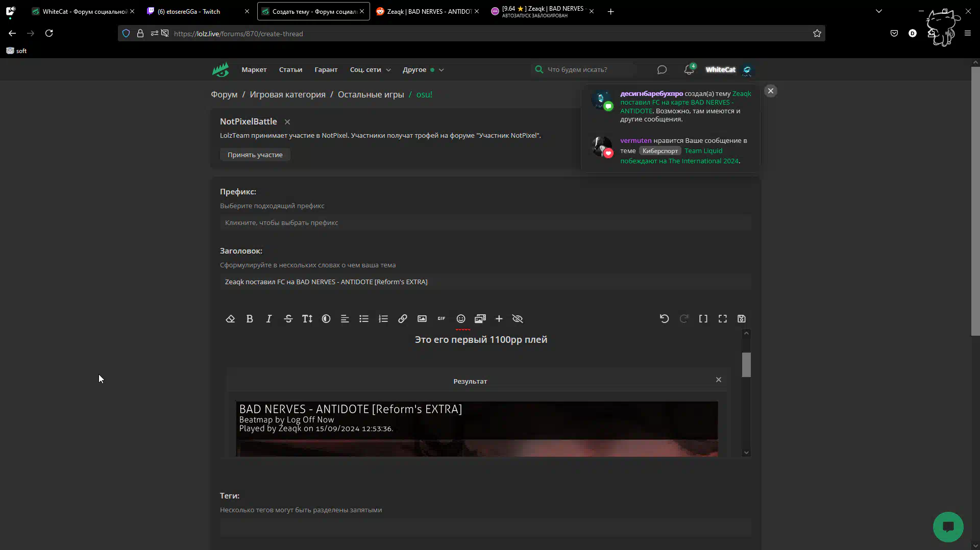
Task: Open the browser hamburger menu
Action: point(968,33)
